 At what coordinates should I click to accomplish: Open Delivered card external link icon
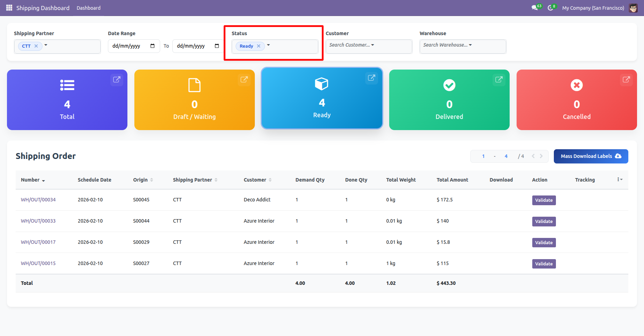(x=499, y=79)
